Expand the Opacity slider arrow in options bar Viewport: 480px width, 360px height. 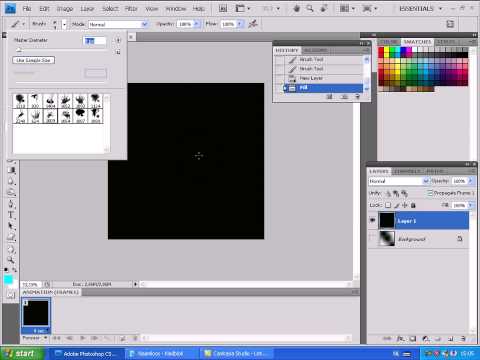click(196, 24)
